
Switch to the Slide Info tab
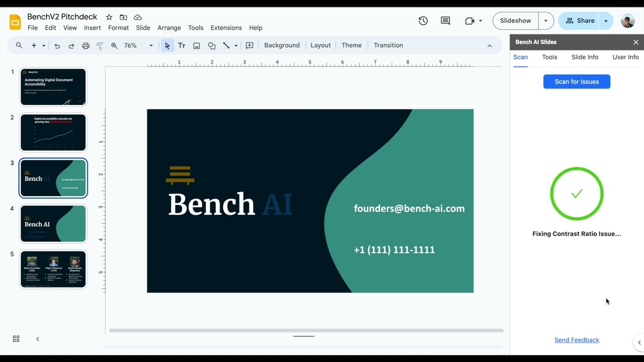pyautogui.click(x=585, y=57)
